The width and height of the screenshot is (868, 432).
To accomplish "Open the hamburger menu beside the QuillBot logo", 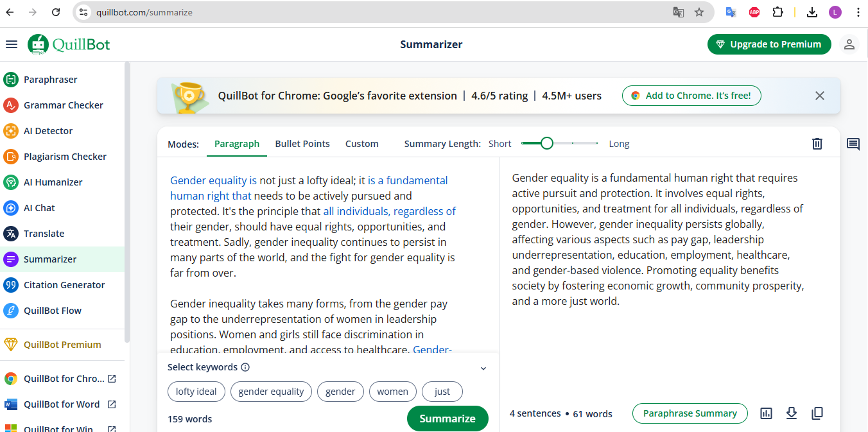I will (x=11, y=44).
